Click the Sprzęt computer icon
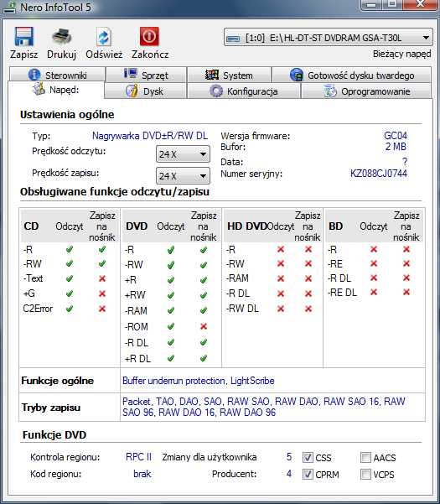This screenshot has height=504, width=440. (x=131, y=74)
